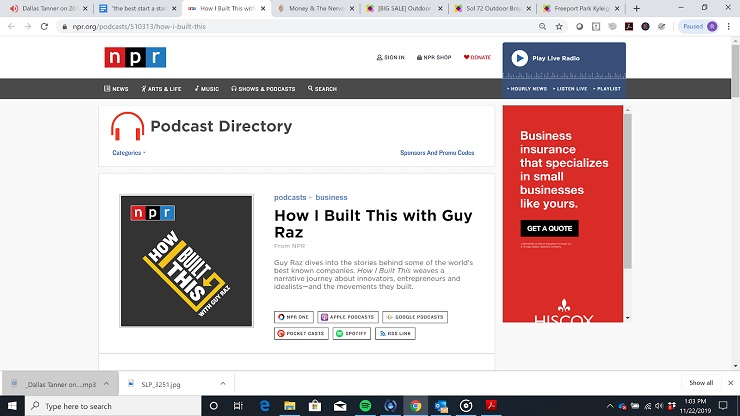Open Cortana from the taskbar
Viewport: 740px width, 416px height.
point(213,406)
